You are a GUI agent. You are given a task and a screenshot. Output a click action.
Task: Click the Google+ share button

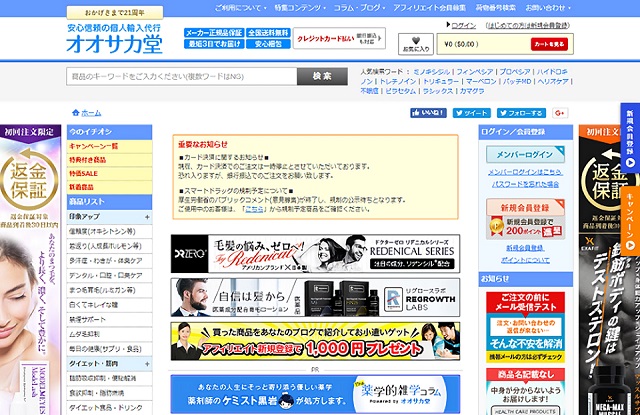(x=560, y=113)
